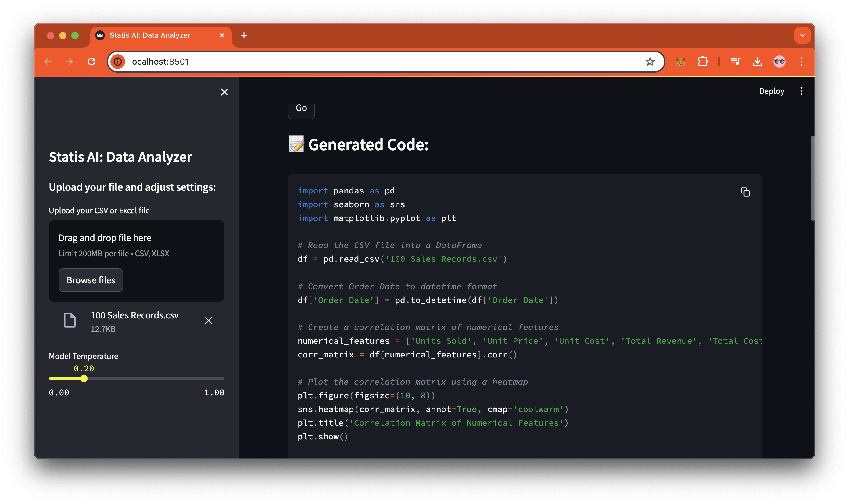Open the Streamlit three-dot app menu
Screen dimensions: 849x504
(801, 91)
